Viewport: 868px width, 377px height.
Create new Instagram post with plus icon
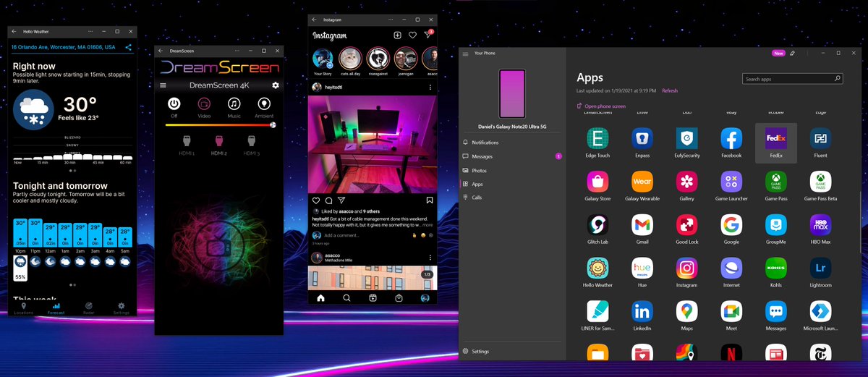tap(397, 35)
